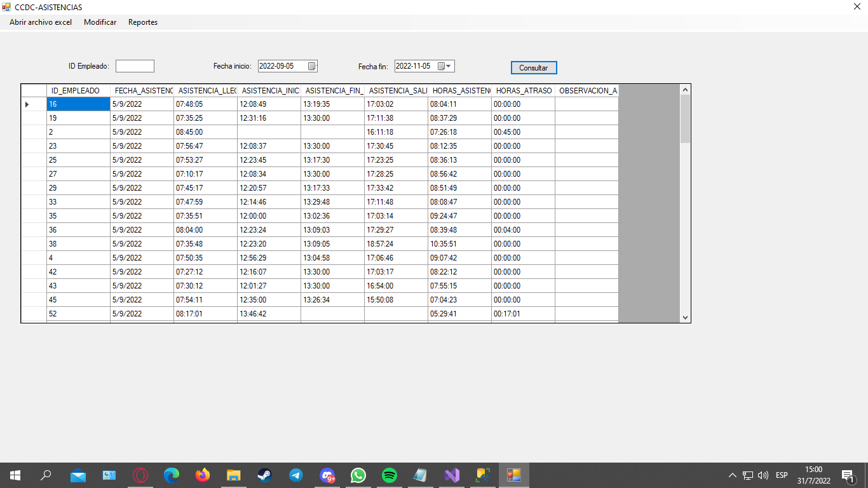
Task: Click the Consultar button
Action: [x=534, y=67]
